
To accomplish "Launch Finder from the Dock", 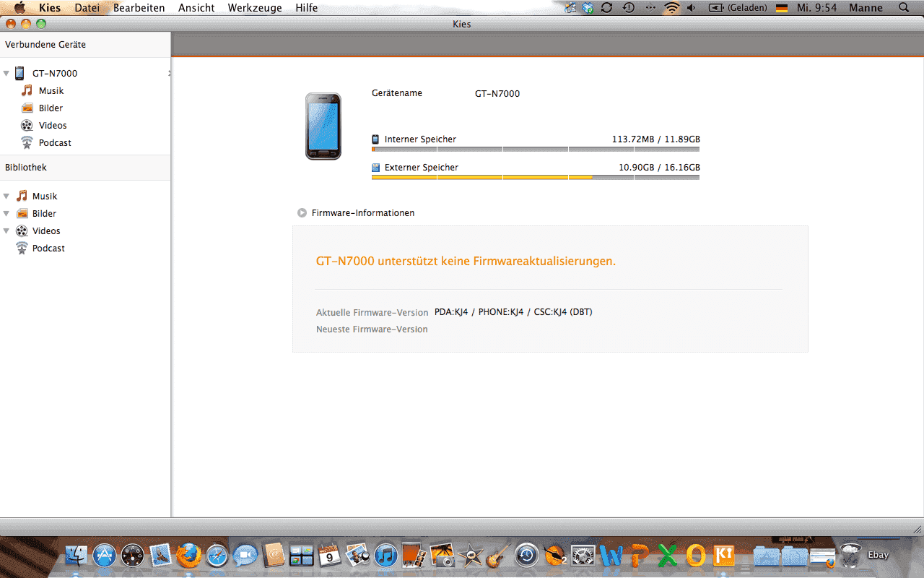I will (77, 556).
